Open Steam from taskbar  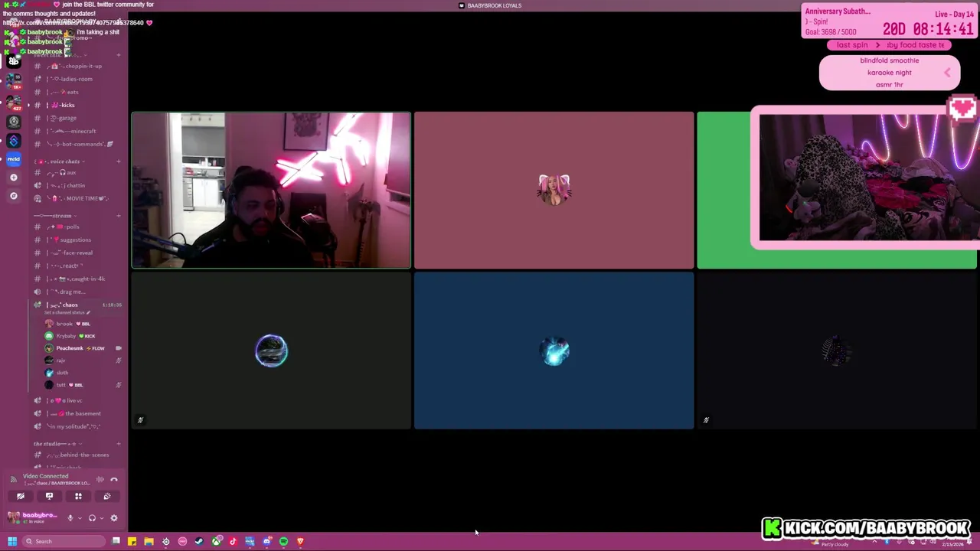(x=199, y=542)
